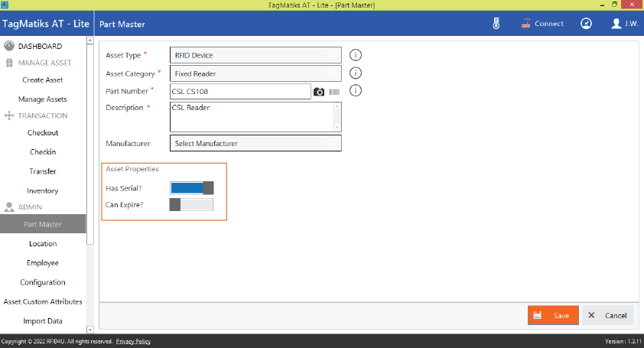Click the thermometer icon in header
Viewport: 644px width, 348px height.
pyautogui.click(x=496, y=24)
